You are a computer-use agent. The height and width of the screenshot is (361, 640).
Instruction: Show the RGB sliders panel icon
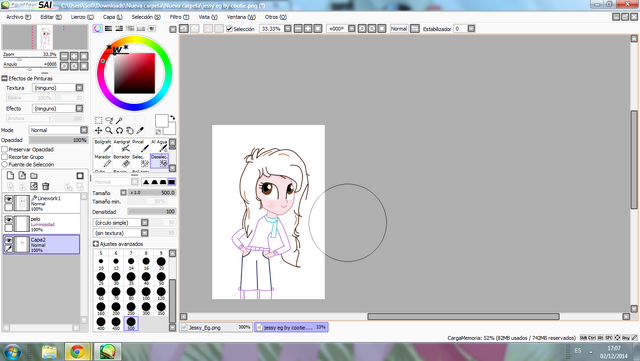point(108,29)
